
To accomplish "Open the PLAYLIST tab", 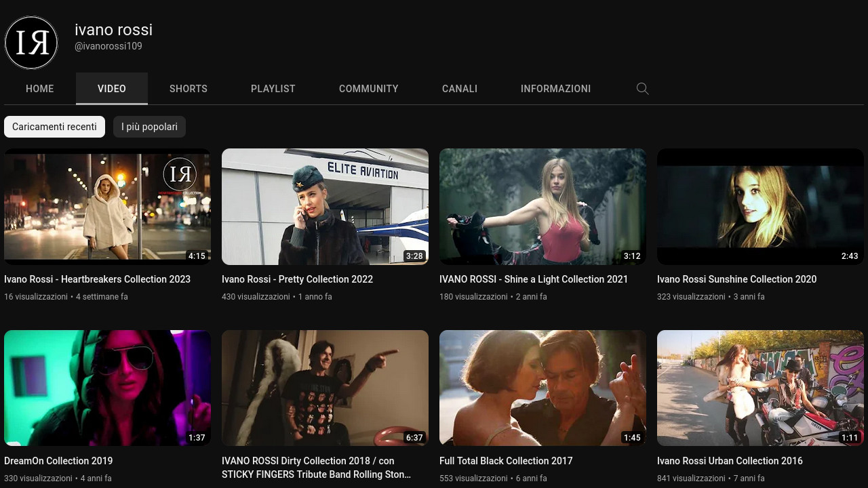I will click(x=273, y=89).
